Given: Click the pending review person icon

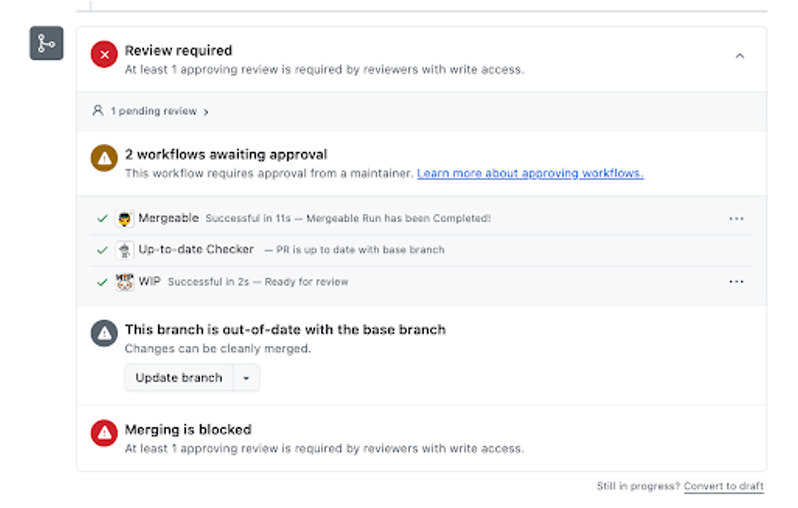Looking at the screenshot, I should click(98, 111).
